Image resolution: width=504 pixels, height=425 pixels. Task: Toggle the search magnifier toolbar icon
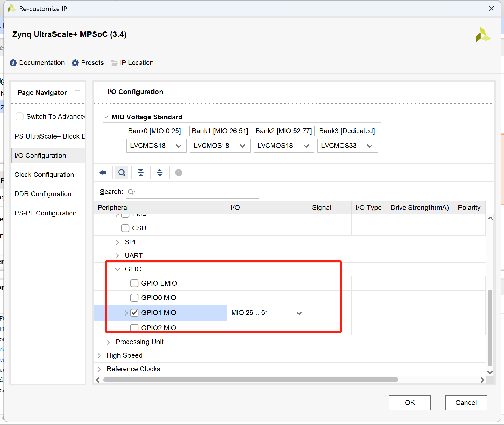point(122,172)
